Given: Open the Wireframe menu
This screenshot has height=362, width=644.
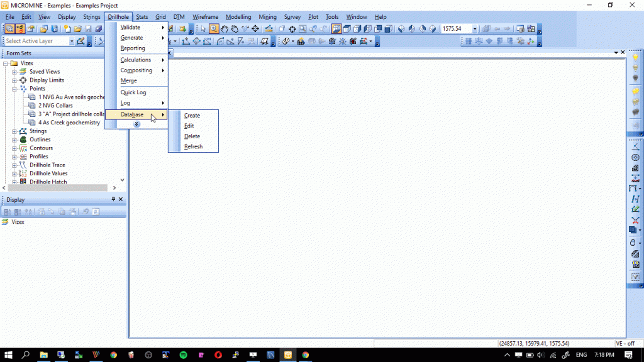Looking at the screenshot, I should [205, 17].
